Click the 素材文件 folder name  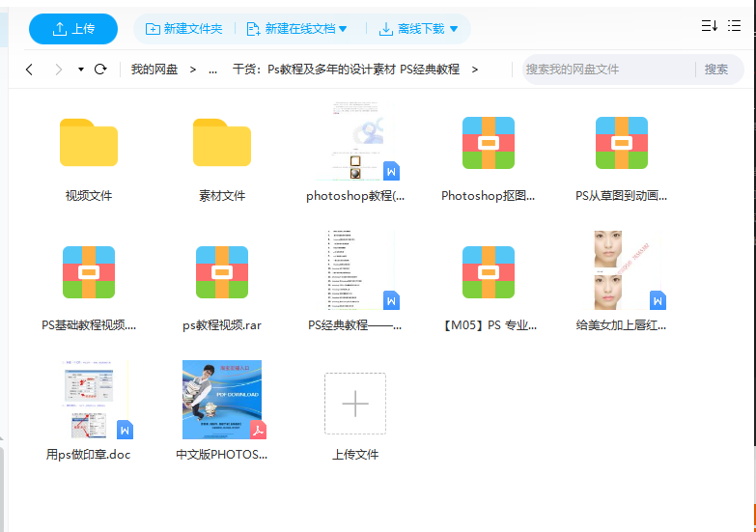[x=222, y=196]
